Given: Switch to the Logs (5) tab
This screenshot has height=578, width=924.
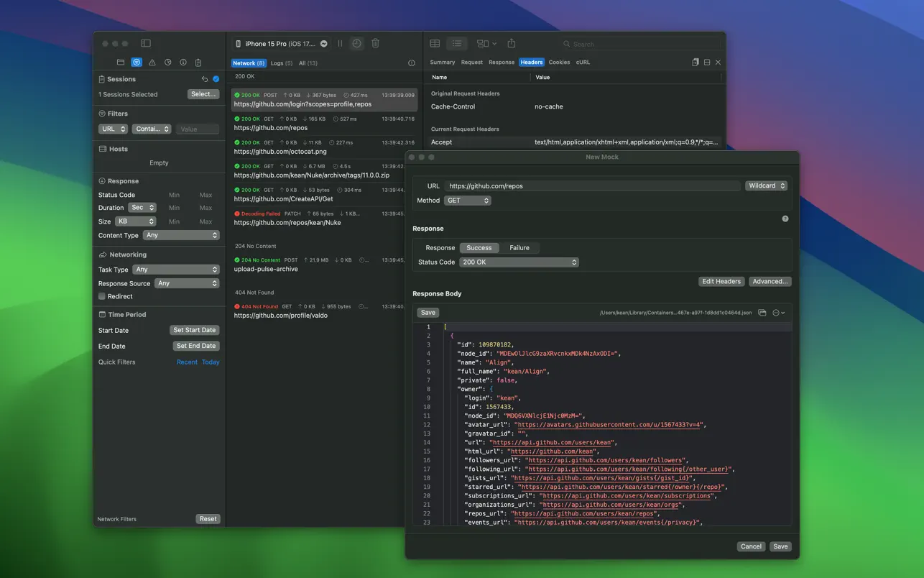Looking at the screenshot, I should [x=282, y=63].
